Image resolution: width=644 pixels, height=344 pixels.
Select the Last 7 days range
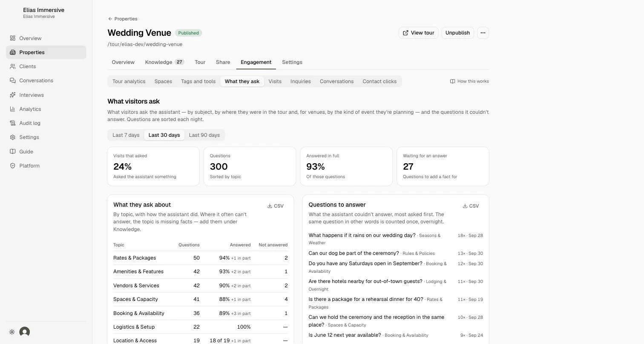click(x=126, y=135)
